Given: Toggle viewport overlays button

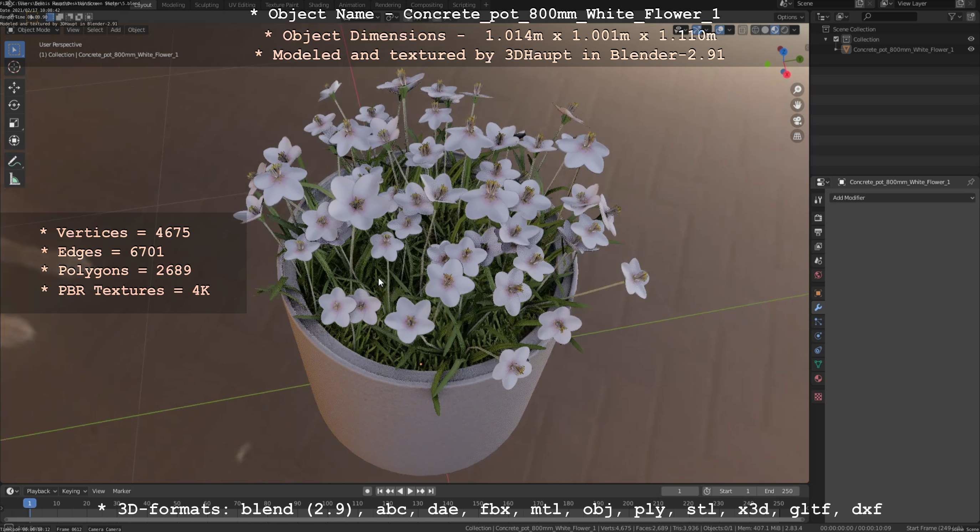Looking at the screenshot, I should click(x=719, y=30).
